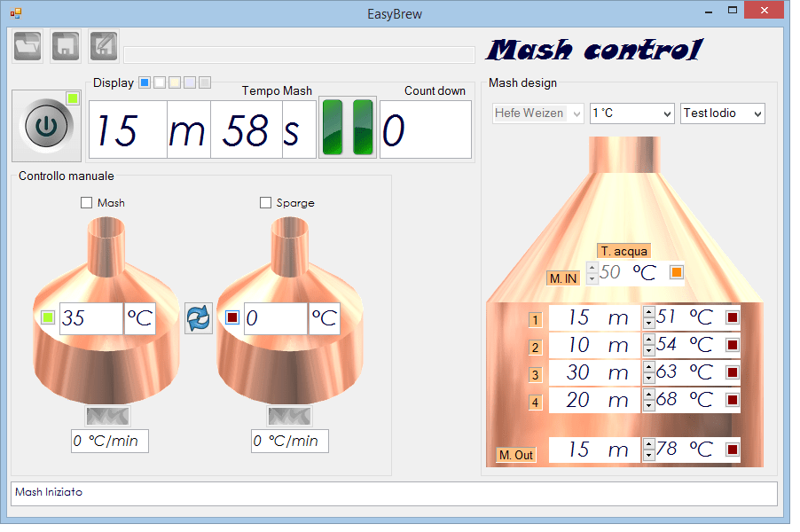Viewport: 800px width, 532px height.
Task: Click the step 1 number label
Action: (x=535, y=320)
